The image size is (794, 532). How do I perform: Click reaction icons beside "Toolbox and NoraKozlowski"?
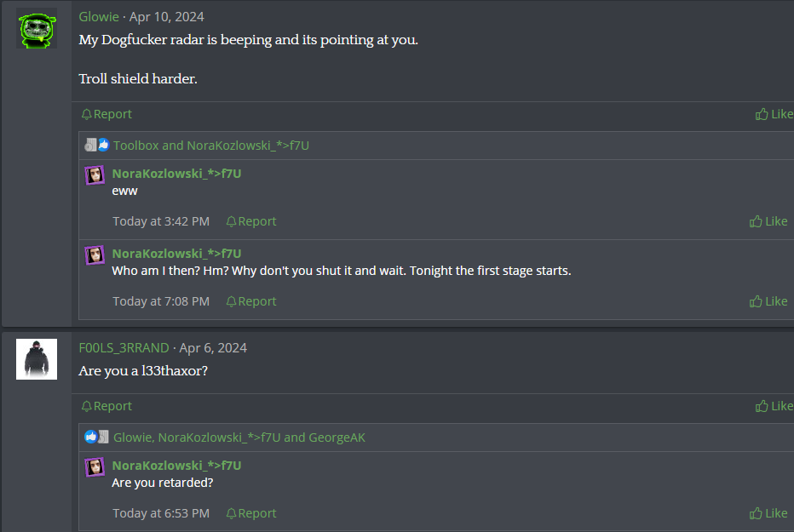[x=97, y=146]
